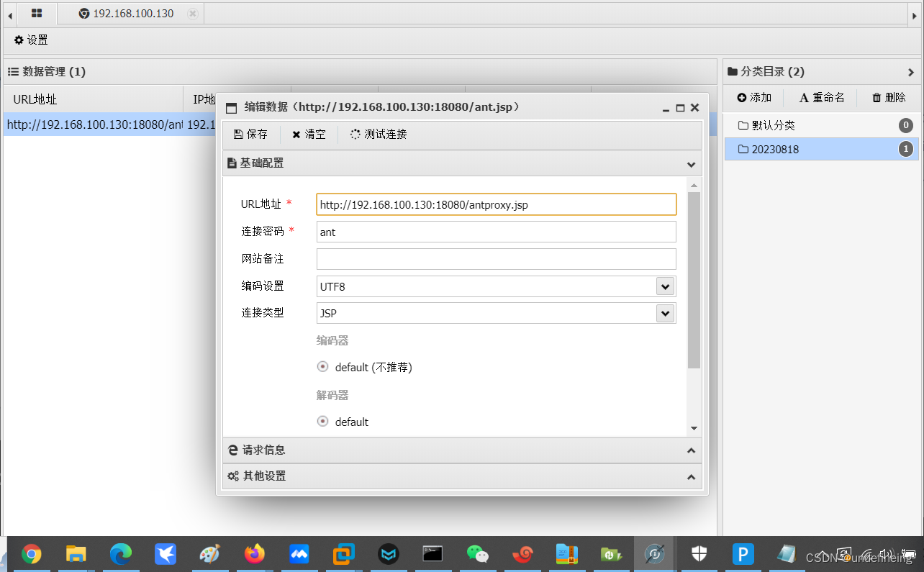Click the 连接密码 field containing ant

[x=497, y=232]
